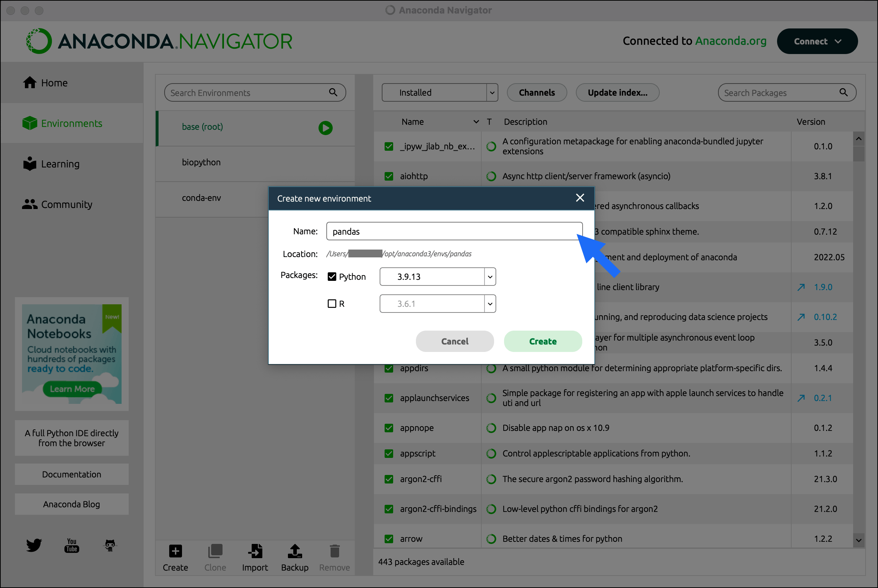Click the Description column header
878x588 pixels.
point(525,122)
